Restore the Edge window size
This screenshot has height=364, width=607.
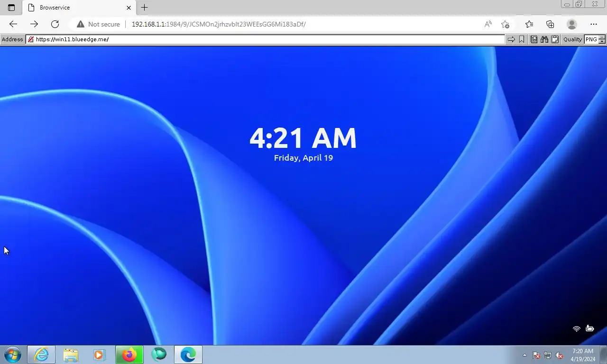(579, 4)
